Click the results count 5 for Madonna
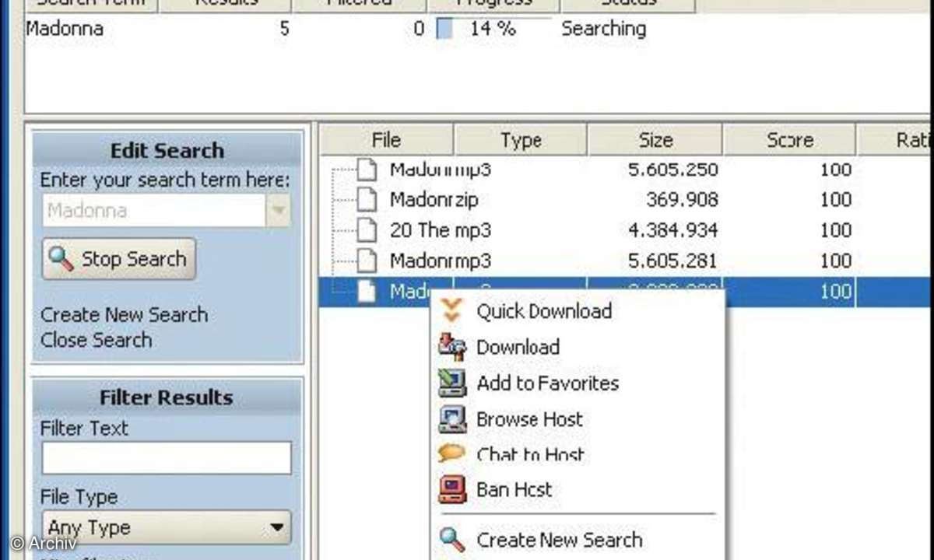Image resolution: width=934 pixels, height=560 pixels. click(284, 29)
